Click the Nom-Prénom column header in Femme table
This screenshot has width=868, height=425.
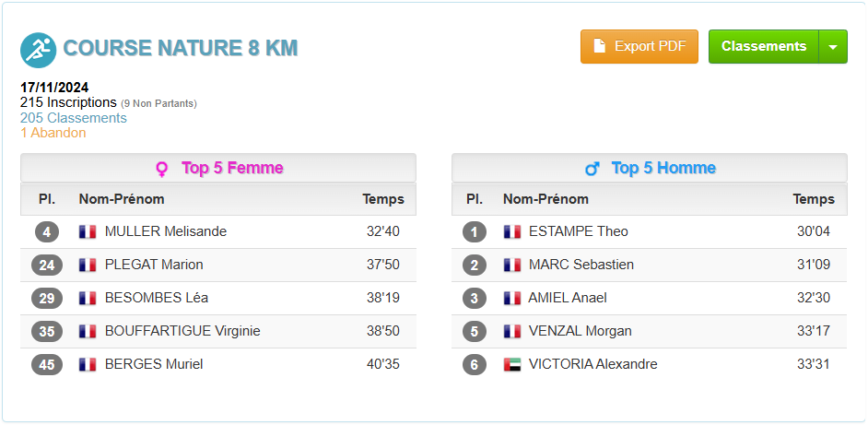[x=122, y=199]
